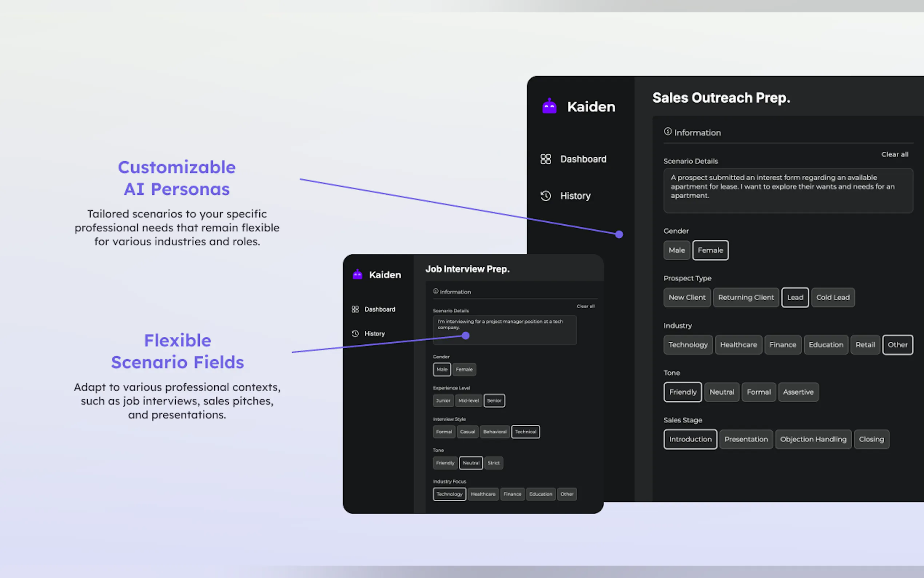
Task: Pick Healthcare industry in Sales Outreach form
Action: click(738, 345)
